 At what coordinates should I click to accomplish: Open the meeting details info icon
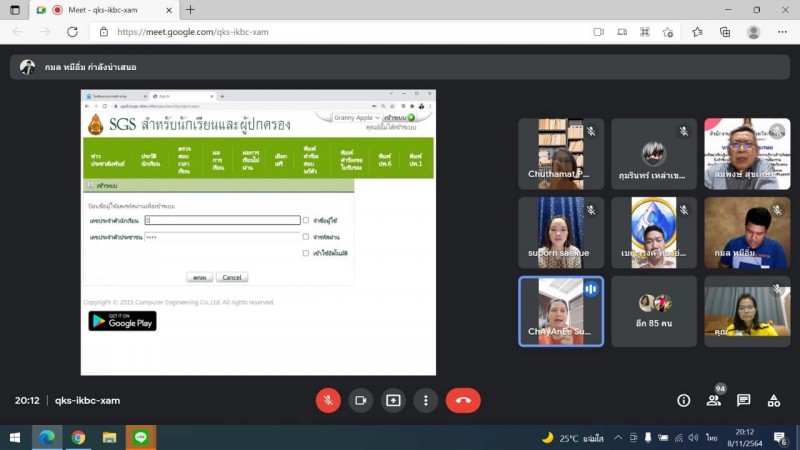[x=684, y=400]
